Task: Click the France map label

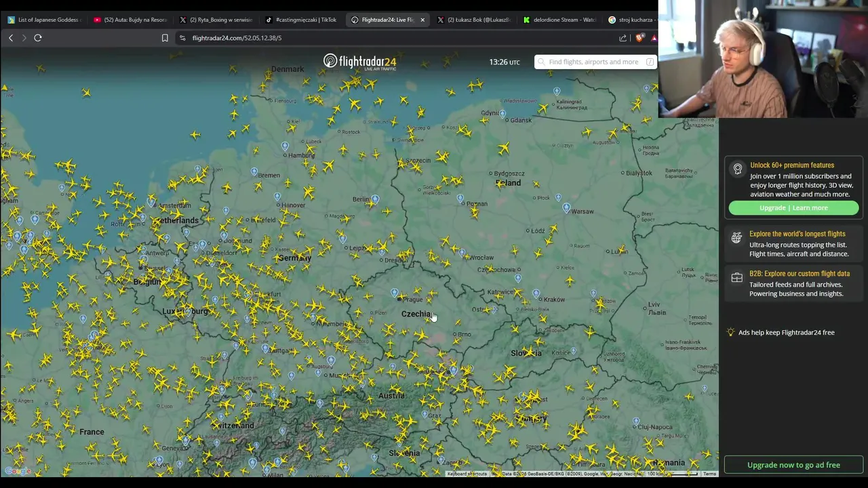Action: point(92,432)
